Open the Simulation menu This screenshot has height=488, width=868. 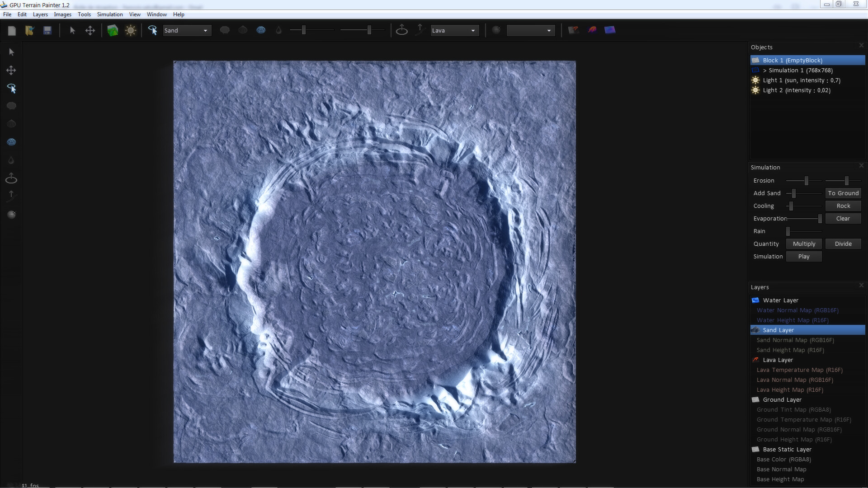click(109, 14)
